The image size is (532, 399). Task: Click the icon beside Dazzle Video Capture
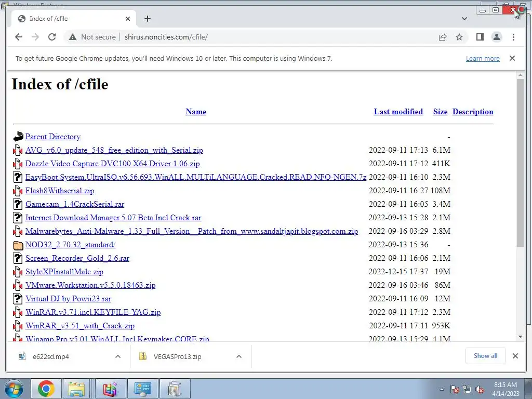tap(18, 164)
